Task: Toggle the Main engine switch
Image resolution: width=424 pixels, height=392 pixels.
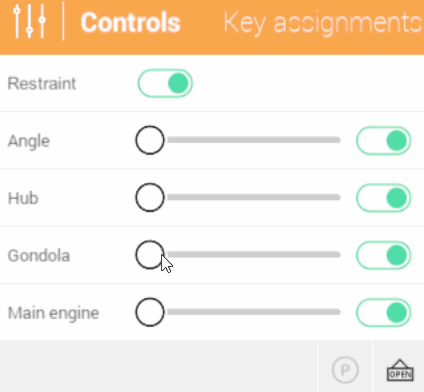Action: click(x=384, y=313)
